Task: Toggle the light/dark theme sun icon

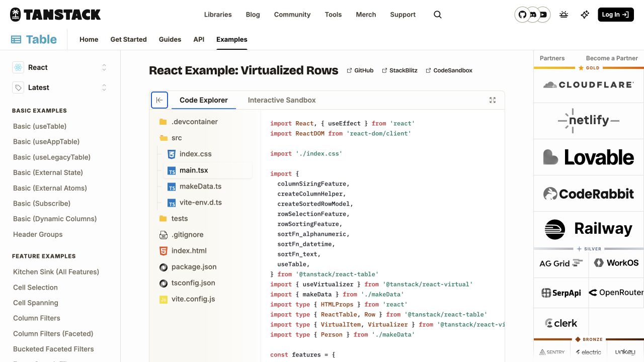Action: pyautogui.click(x=563, y=15)
